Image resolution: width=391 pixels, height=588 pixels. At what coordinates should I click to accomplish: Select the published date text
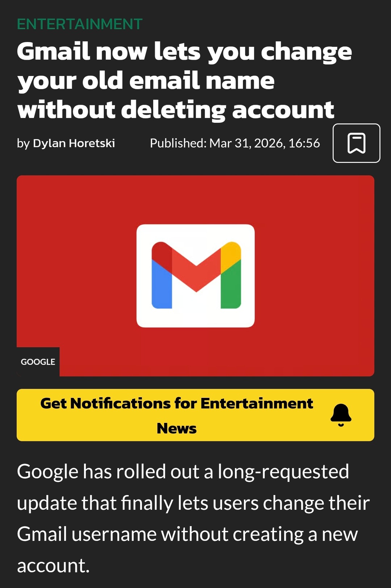pyautogui.click(x=235, y=143)
